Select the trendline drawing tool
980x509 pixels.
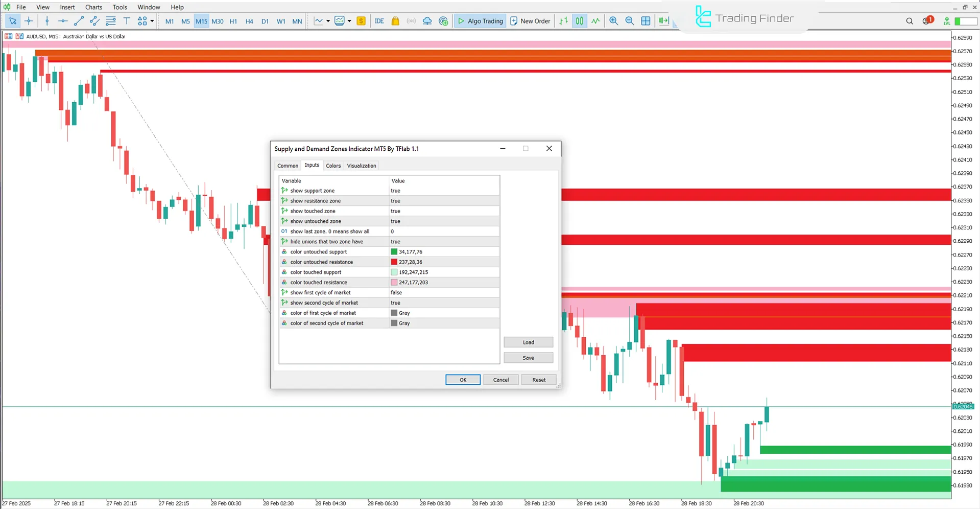coord(79,21)
